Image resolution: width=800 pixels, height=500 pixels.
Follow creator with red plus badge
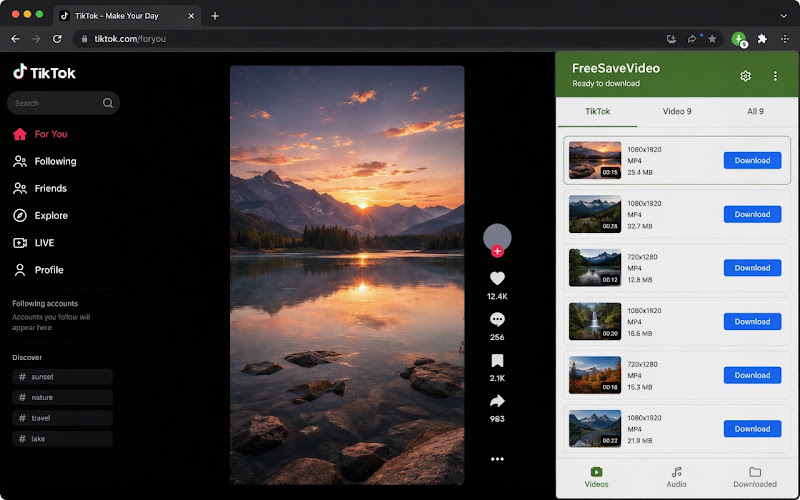tap(497, 252)
